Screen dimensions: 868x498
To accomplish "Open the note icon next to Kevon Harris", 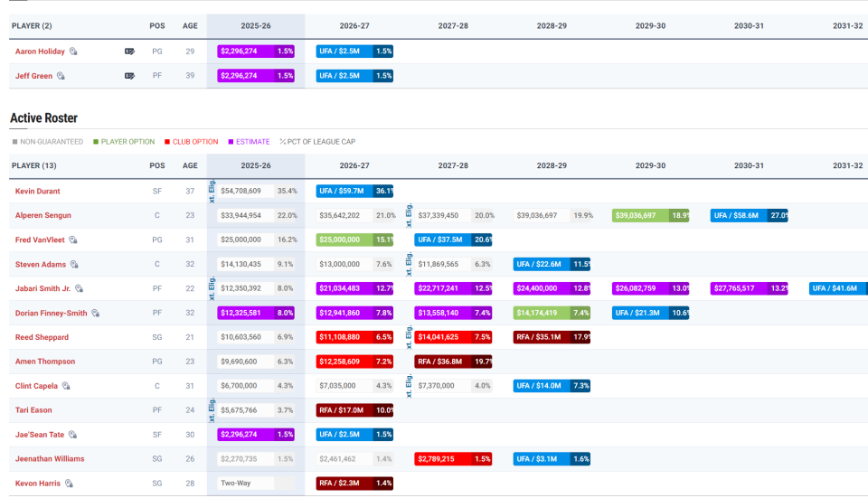I will tap(69, 484).
